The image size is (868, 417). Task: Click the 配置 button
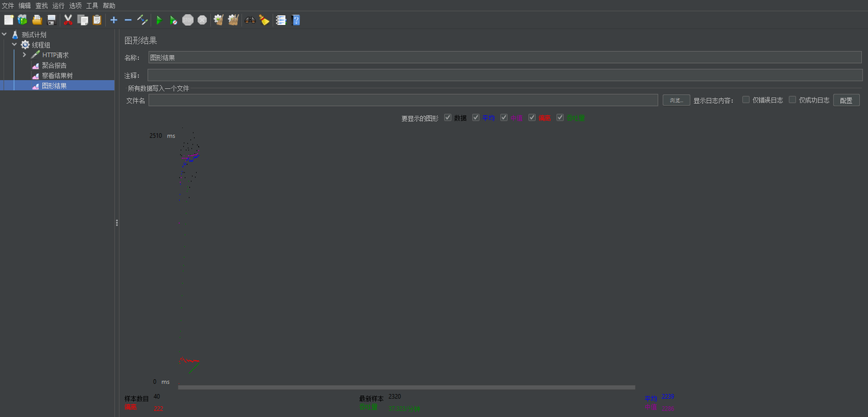click(846, 100)
